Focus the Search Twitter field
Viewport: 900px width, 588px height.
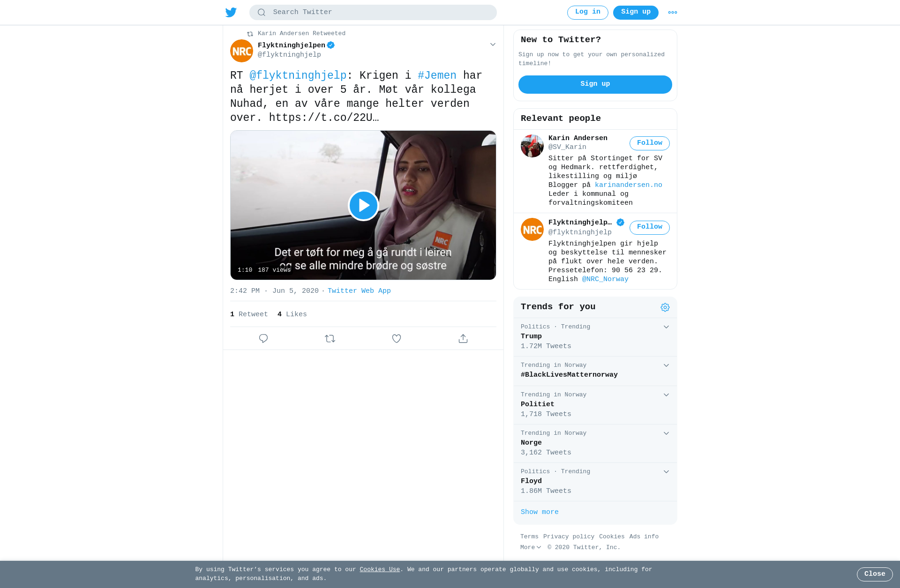coord(373,12)
